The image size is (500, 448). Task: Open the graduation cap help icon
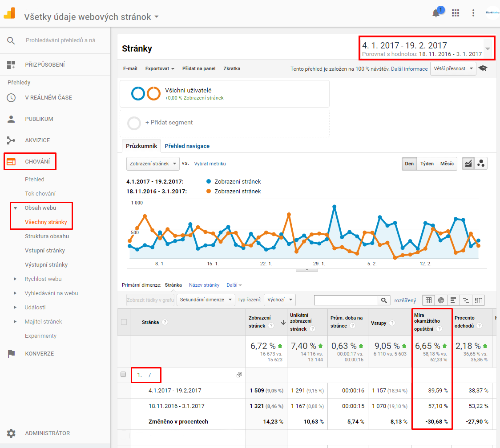(483, 68)
